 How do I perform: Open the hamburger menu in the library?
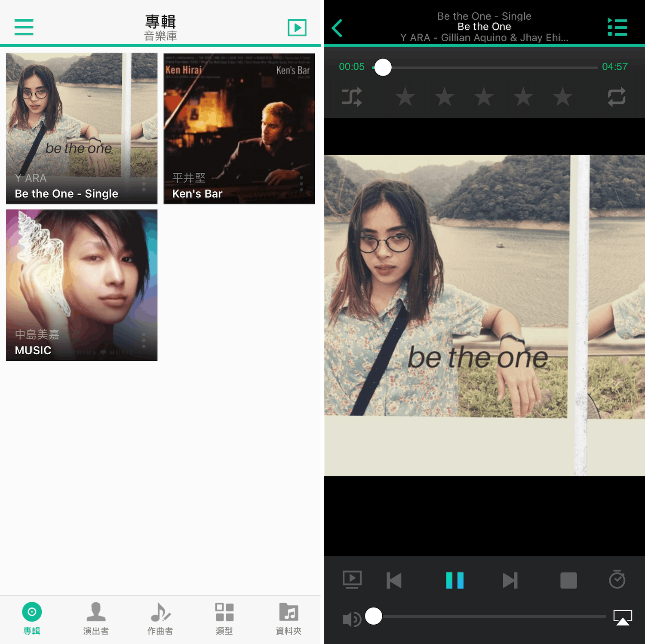[24, 27]
